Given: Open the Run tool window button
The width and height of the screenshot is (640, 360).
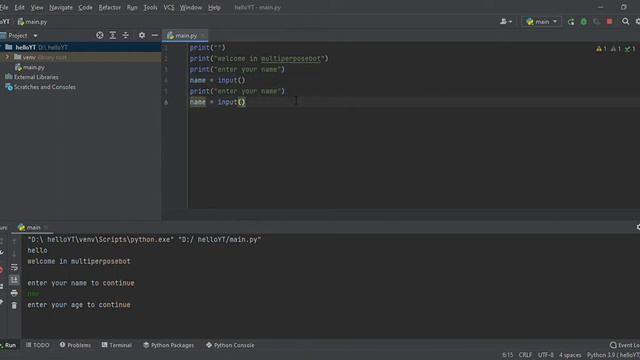Looking at the screenshot, I should 8,345.
